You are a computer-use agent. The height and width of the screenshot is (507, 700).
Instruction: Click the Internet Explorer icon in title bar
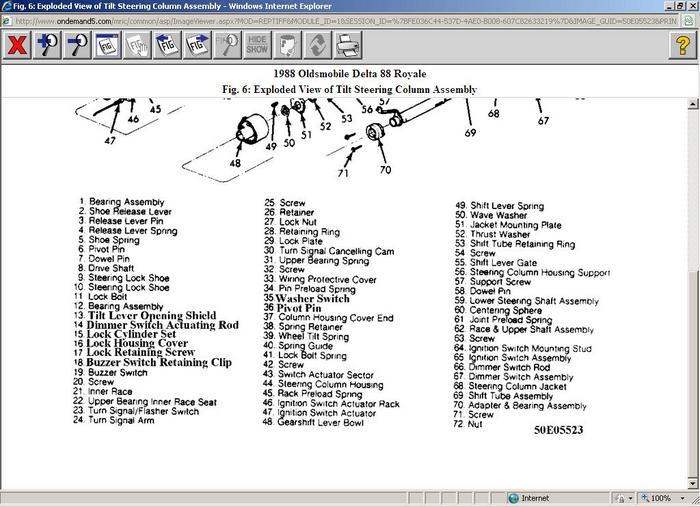tap(6, 6)
